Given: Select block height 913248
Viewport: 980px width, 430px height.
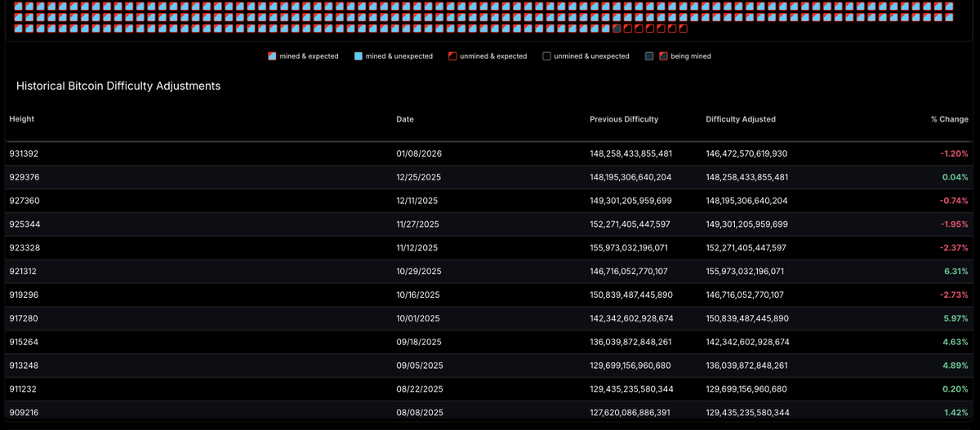Looking at the screenshot, I should click(24, 366).
